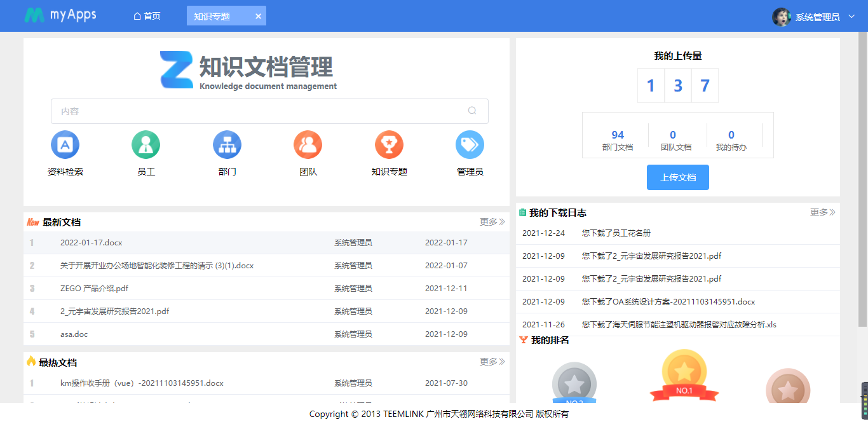This screenshot has height=424, width=868.
Task: Select the 知识专题 trophy icon
Action: (x=389, y=144)
